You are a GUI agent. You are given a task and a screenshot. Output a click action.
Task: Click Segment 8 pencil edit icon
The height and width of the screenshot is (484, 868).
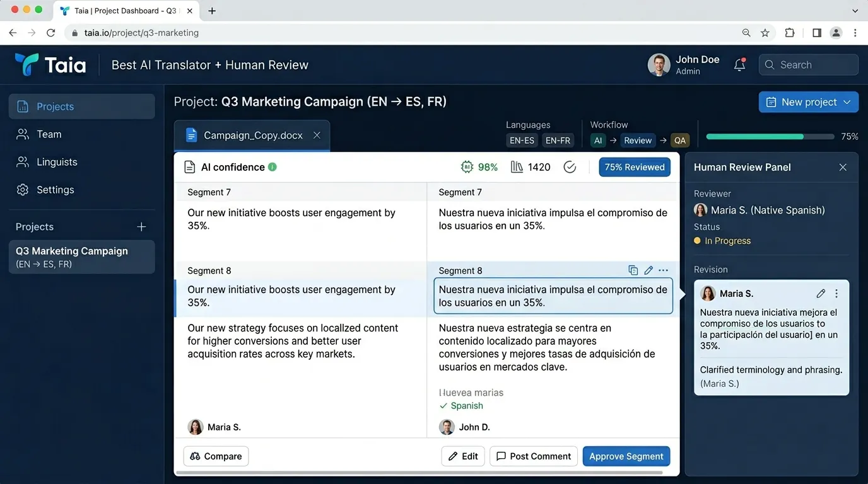pos(648,270)
